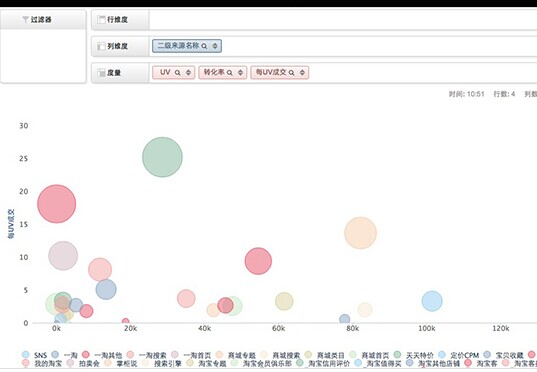Click the magnifier icon in 转化率 pill
The width and height of the screenshot is (537, 372).
pyautogui.click(x=230, y=73)
